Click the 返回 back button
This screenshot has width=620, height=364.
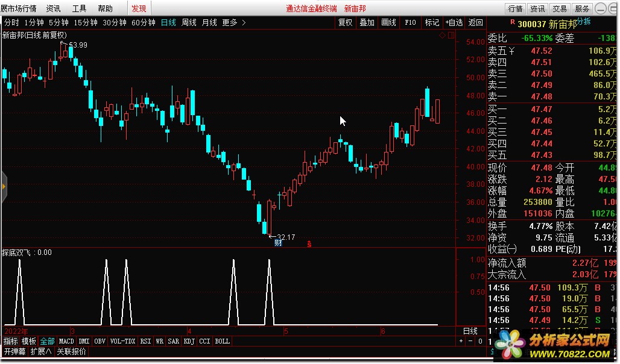tap(476, 22)
